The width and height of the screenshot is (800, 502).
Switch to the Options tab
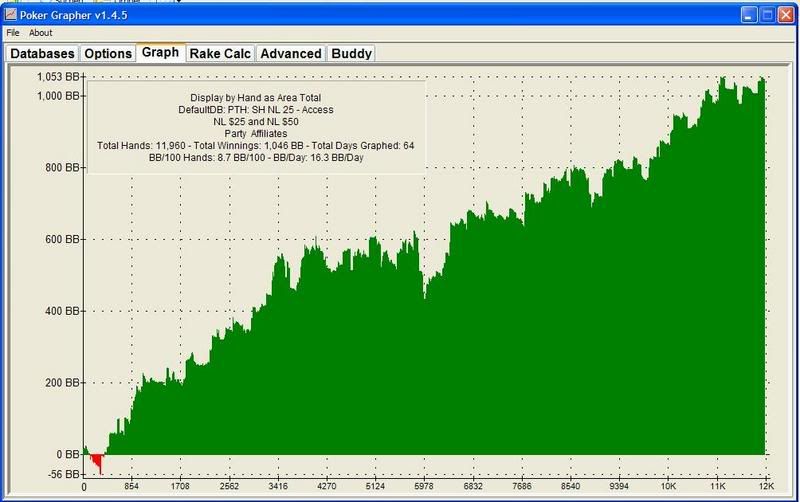click(x=108, y=54)
